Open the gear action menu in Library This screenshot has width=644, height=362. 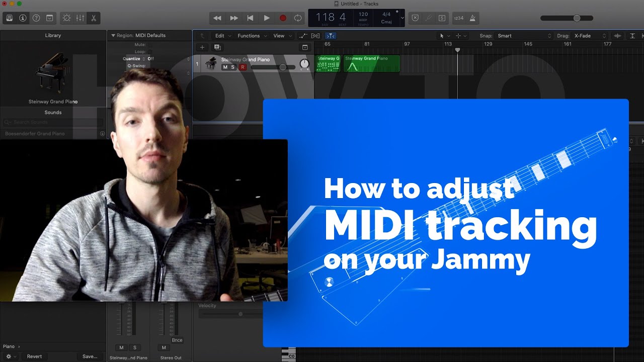(x=10, y=356)
